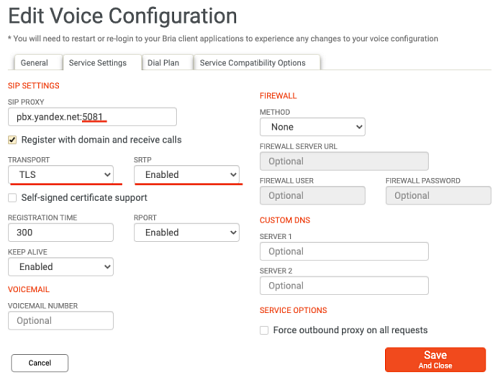Go to the Dial Plan tab
Screen dimensions: 498x381
coord(168,63)
